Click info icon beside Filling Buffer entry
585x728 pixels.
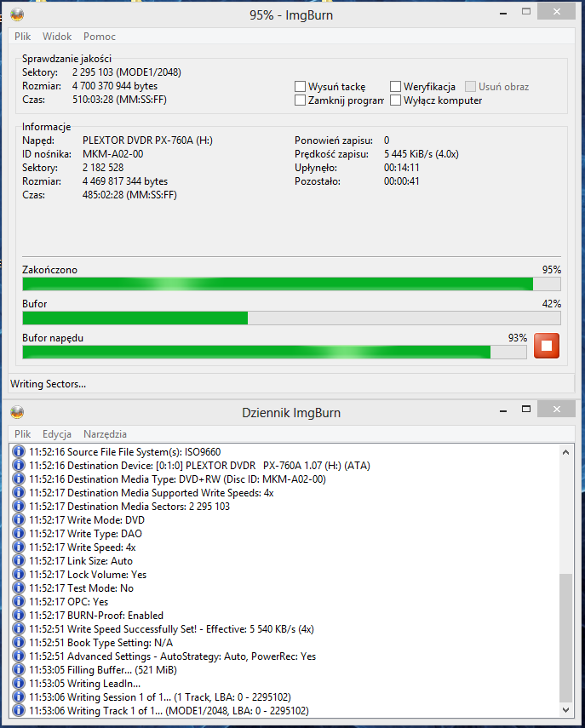point(19,669)
